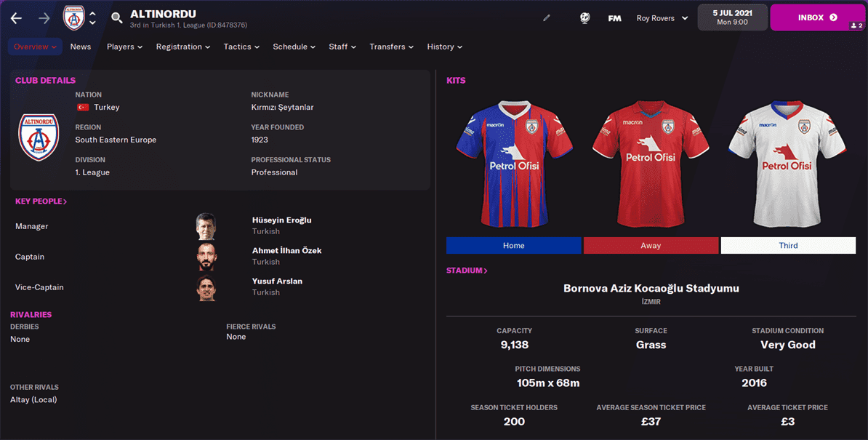Viewport: 868px width, 440px height.
Task: Open the 1. League division link
Action: 92,172
